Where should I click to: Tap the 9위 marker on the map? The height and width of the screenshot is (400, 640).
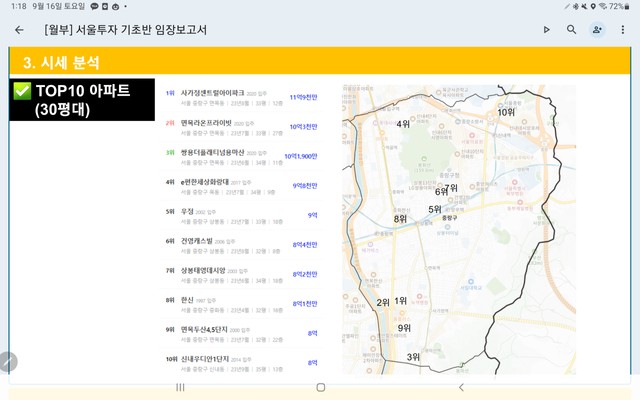coord(404,328)
